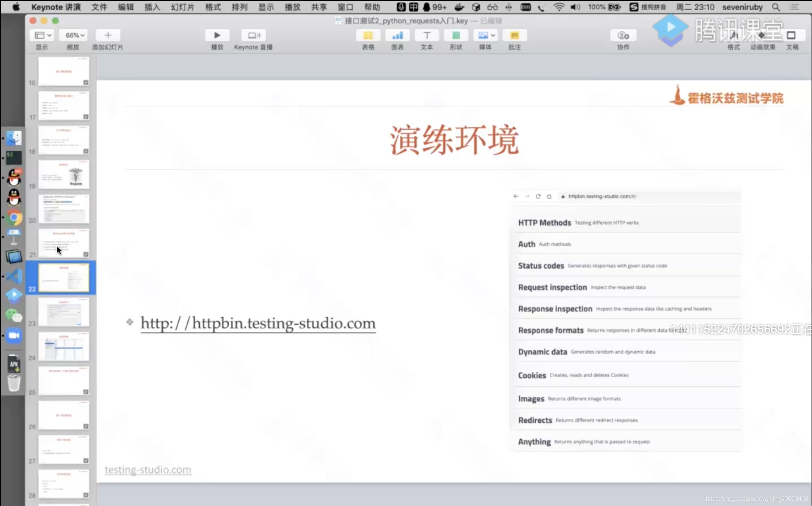Open the View options dropdown
Image resolution: width=812 pixels, height=506 pixels.
tap(43, 35)
